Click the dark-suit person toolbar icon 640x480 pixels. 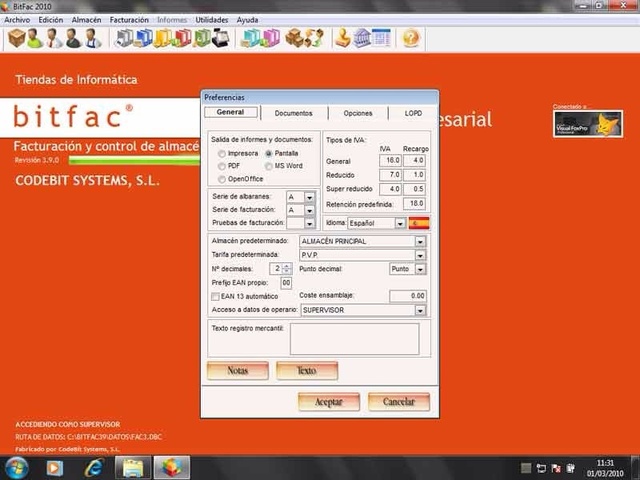pyautogui.click(x=73, y=39)
